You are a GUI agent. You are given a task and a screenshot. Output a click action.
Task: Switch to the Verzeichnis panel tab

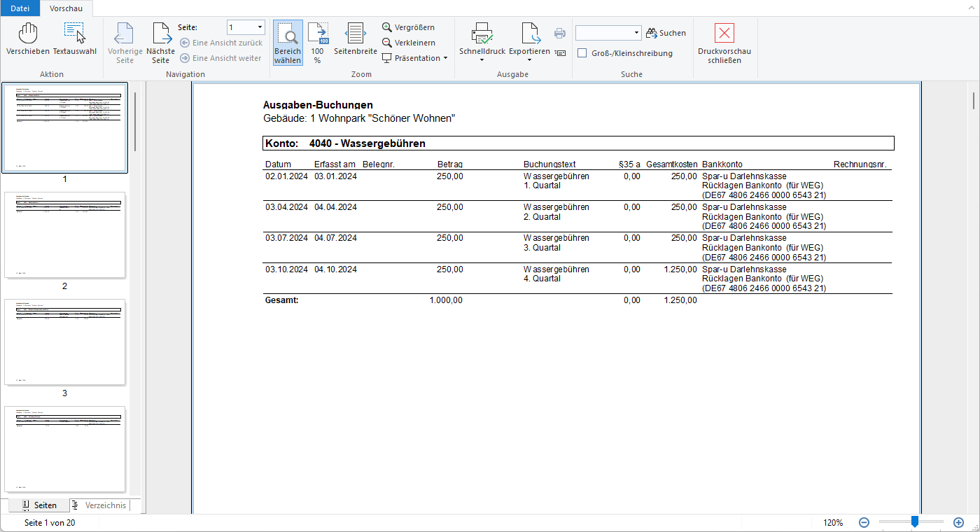[x=99, y=505]
